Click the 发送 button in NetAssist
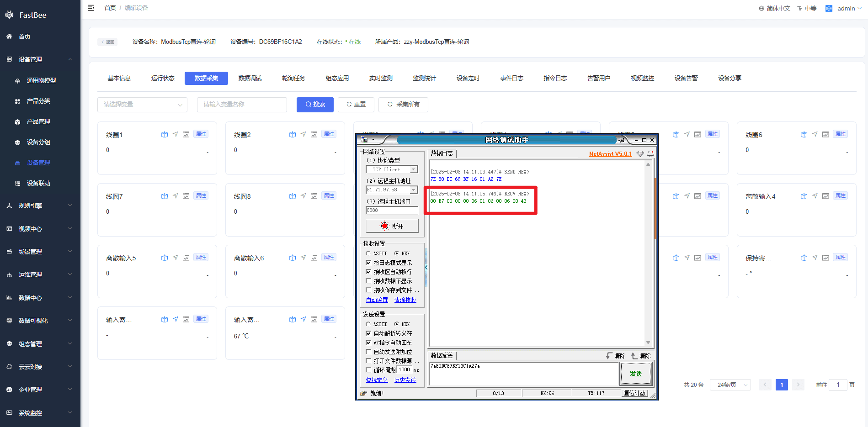 coord(635,374)
